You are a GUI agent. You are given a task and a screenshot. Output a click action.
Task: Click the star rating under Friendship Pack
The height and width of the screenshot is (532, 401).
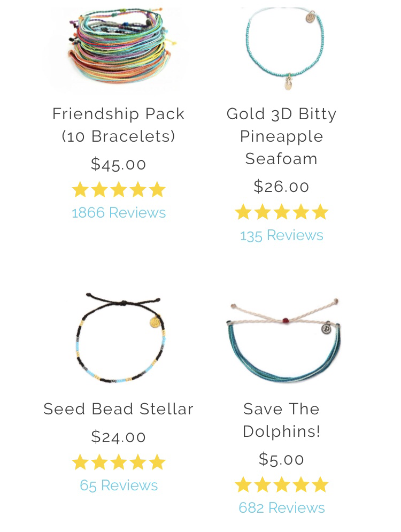point(118,189)
